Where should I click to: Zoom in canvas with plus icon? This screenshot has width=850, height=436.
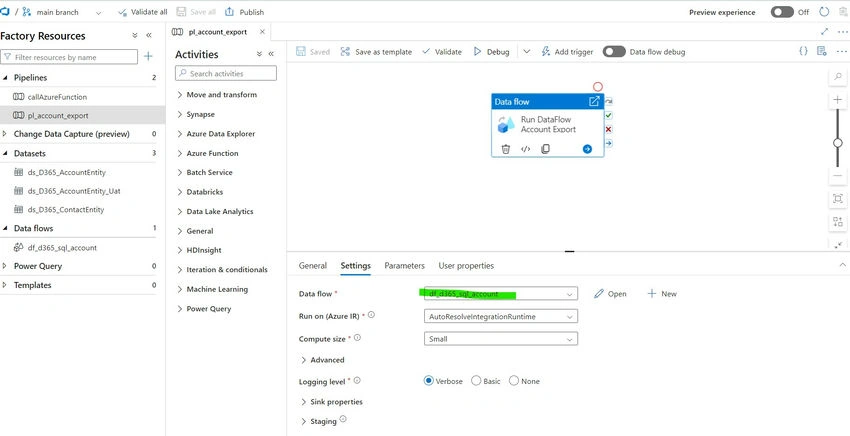[x=838, y=100]
